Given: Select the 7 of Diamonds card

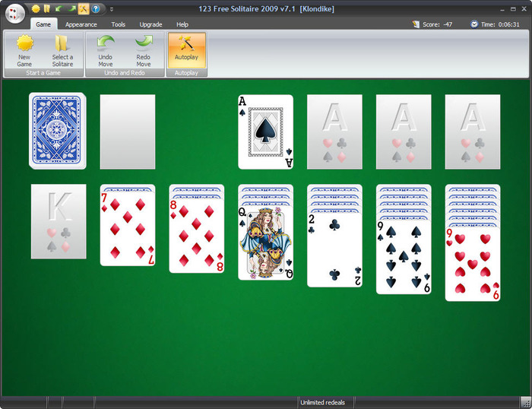Looking at the screenshot, I should point(127,230).
